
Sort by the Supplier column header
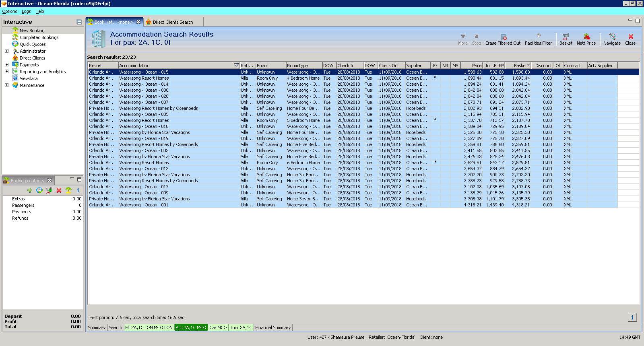coord(417,66)
